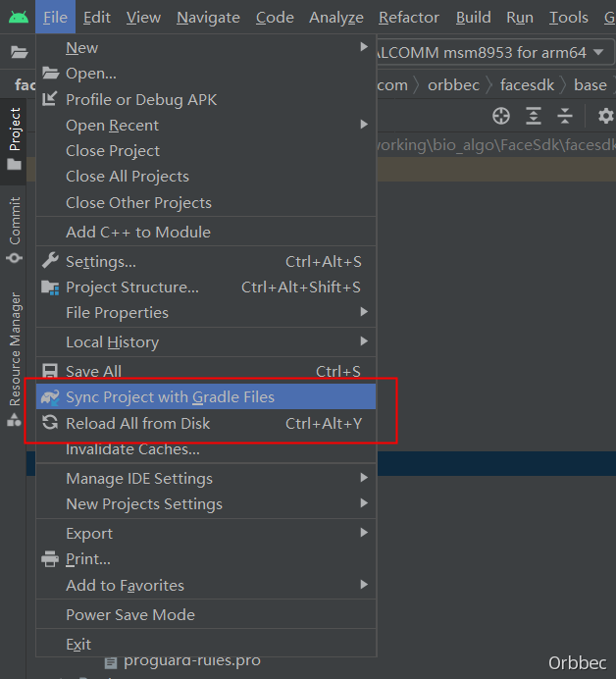The height and width of the screenshot is (679, 616).
Task: Expand Add to Favorites submenu
Action: tap(364, 585)
